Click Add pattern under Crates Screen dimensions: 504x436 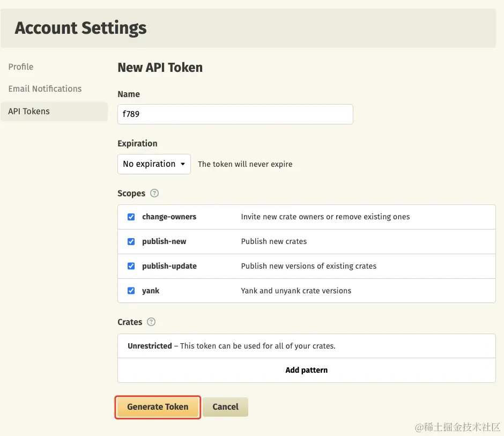tap(306, 370)
